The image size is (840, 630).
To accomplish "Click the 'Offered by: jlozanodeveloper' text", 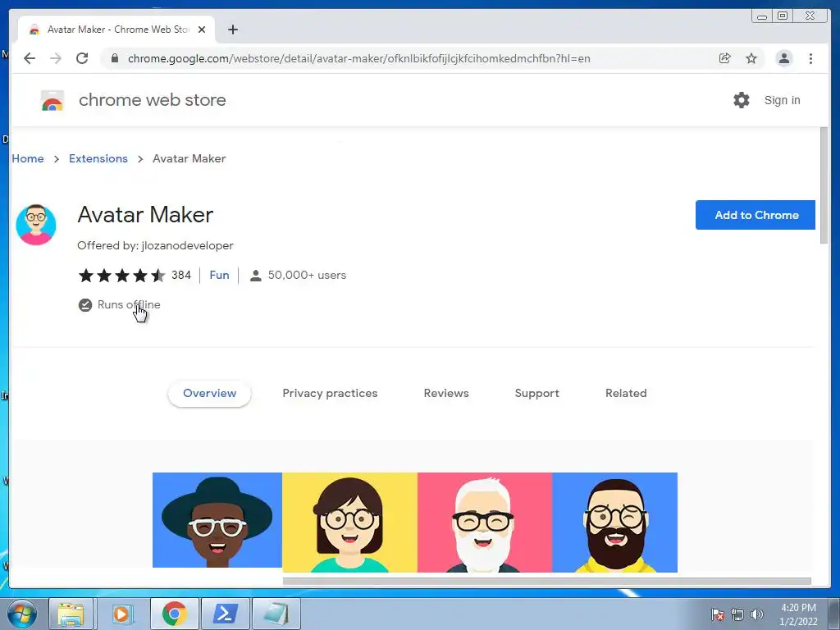I will click(x=155, y=245).
